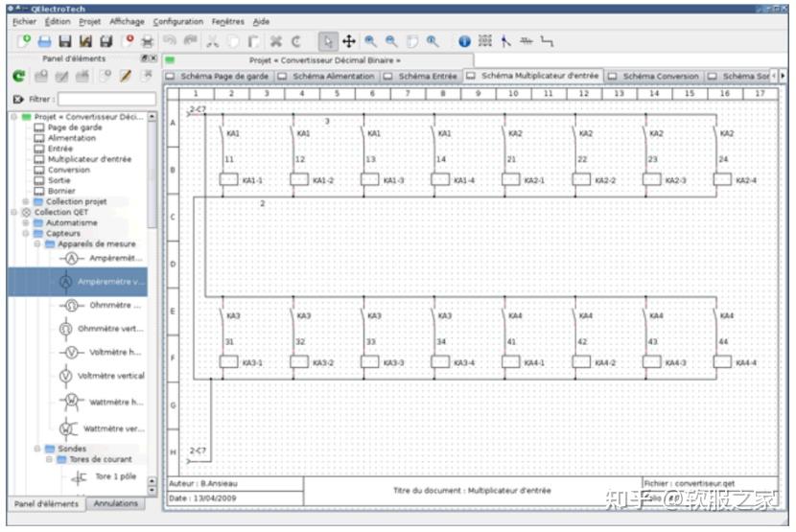This screenshot has height=532, width=796.
Task: Click the Zoom in magnifier icon
Action: coord(370,41)
